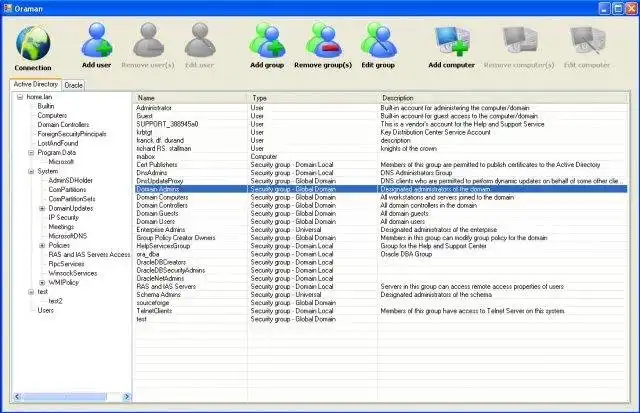Screen dimensions: 640x413
Task: Select the Guest user row
Action: pyautogui.click(x=381, y=116)
